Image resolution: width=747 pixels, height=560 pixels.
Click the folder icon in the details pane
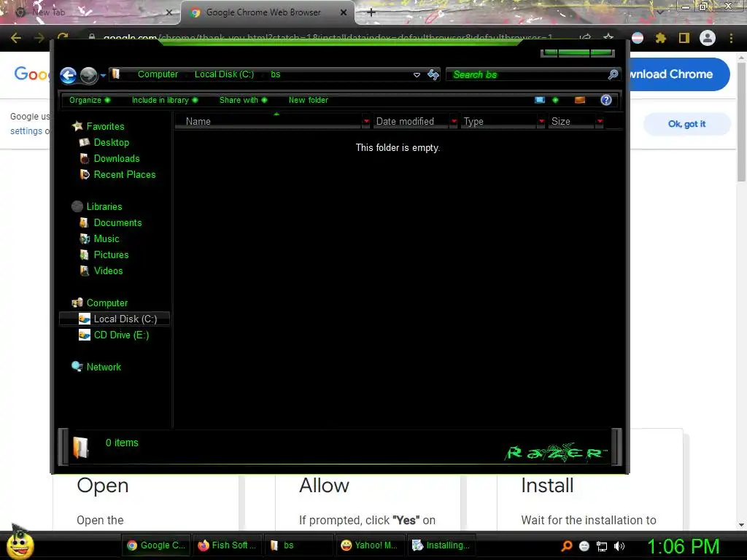(81, 447)
